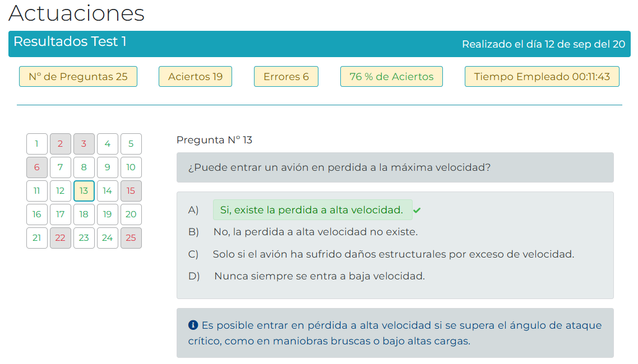Review failed question 6

(36, 167)
